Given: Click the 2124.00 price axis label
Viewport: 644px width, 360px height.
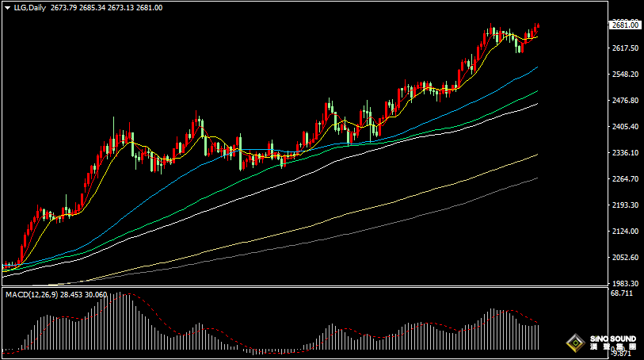Looking at the screenshot, I should click(625, 232).
